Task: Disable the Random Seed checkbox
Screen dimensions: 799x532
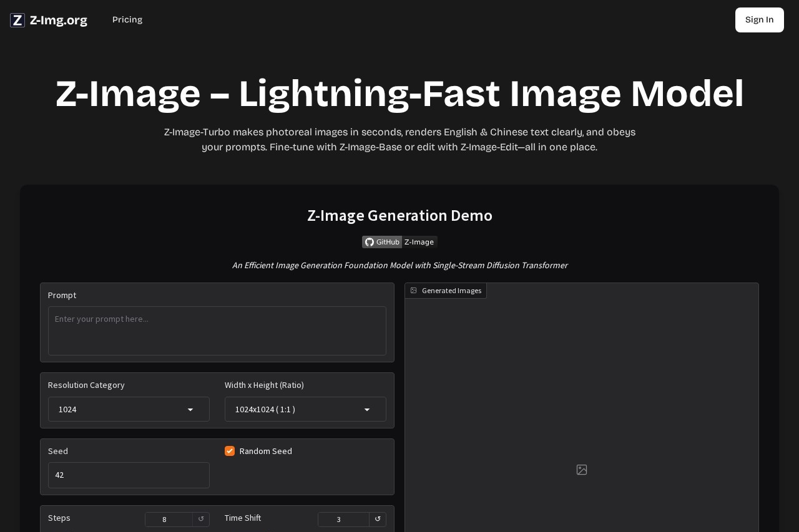Action: 230,451
